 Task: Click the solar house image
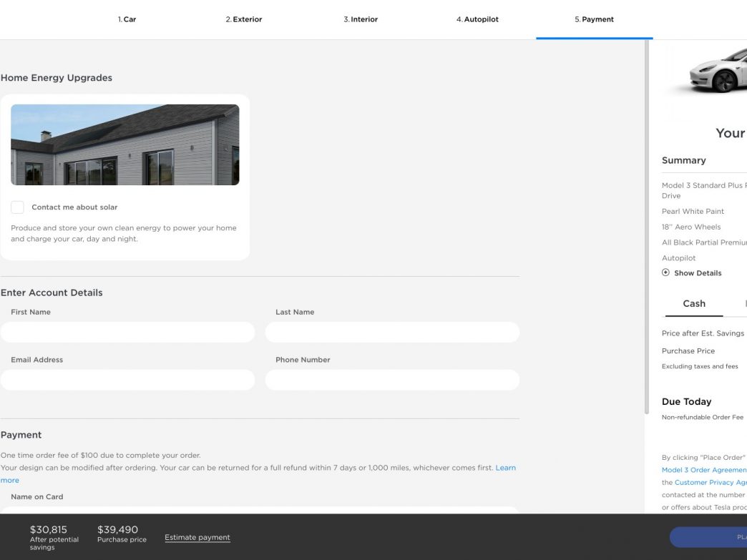coord(125,144)
